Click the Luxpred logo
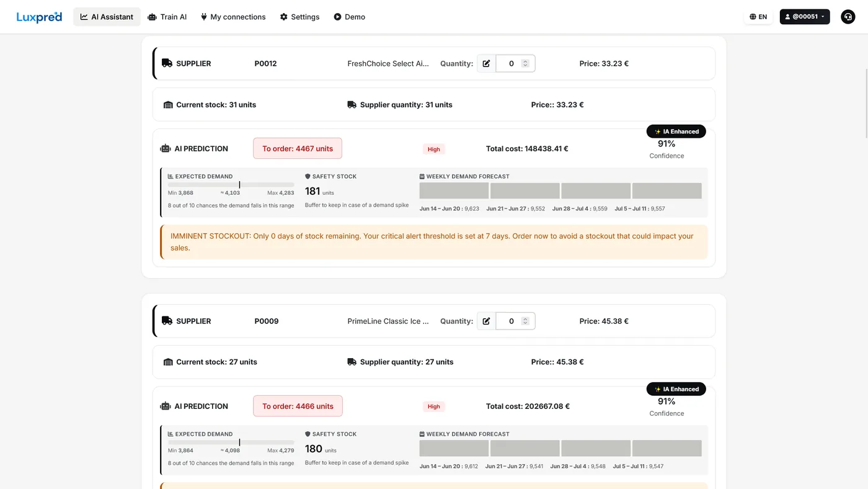This screenshot has width=868, height=489. (x=39, y=17)
